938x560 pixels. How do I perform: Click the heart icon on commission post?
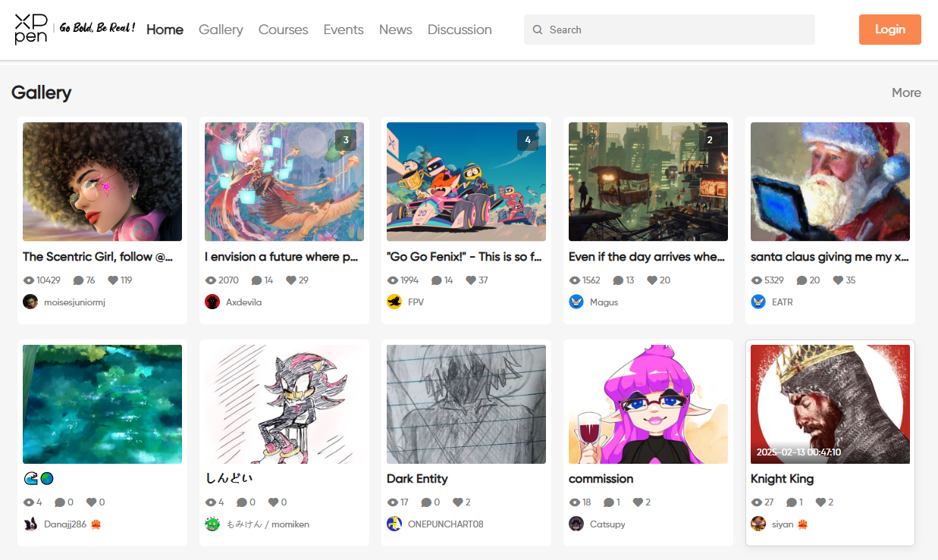638,502
